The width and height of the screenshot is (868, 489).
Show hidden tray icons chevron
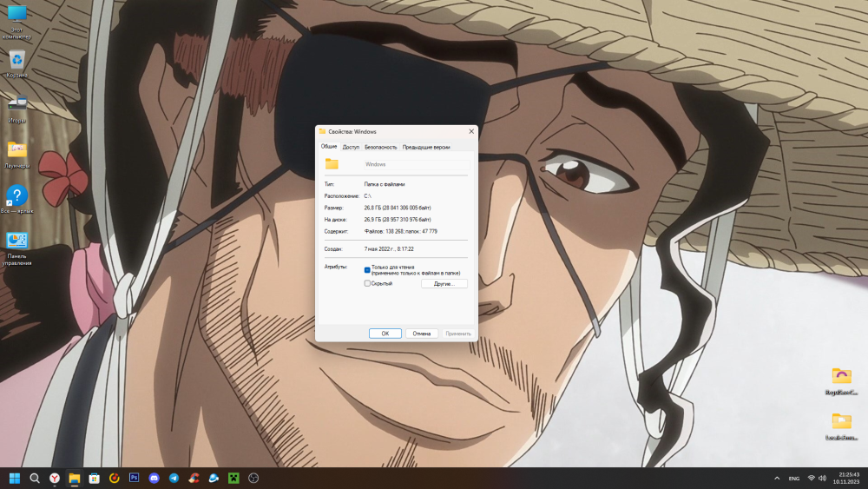[x=777, y=478]
